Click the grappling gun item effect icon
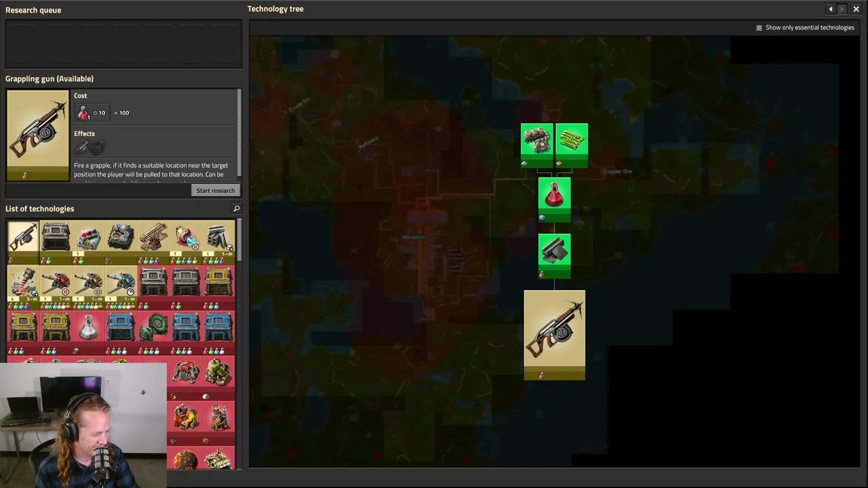Screen dimensions: 868x488 point(82,147)
